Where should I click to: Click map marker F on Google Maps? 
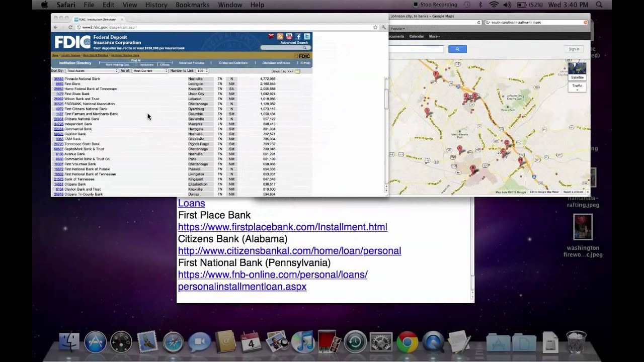pyautogui.click(x=436, y=75)
